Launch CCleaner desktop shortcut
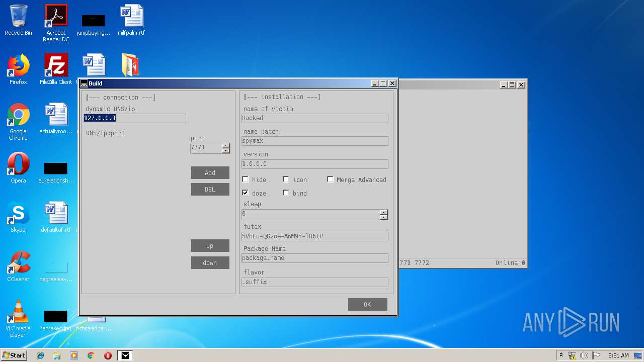 coord(18,266)
